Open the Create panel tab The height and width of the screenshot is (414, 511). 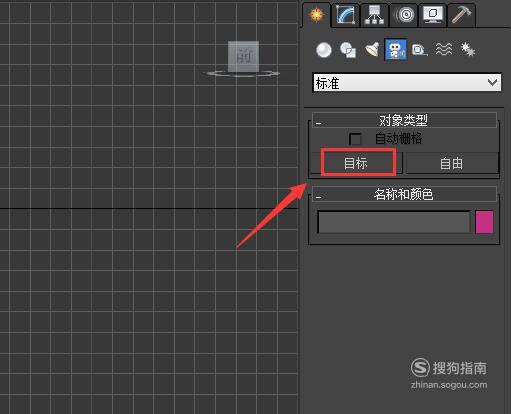317,15
